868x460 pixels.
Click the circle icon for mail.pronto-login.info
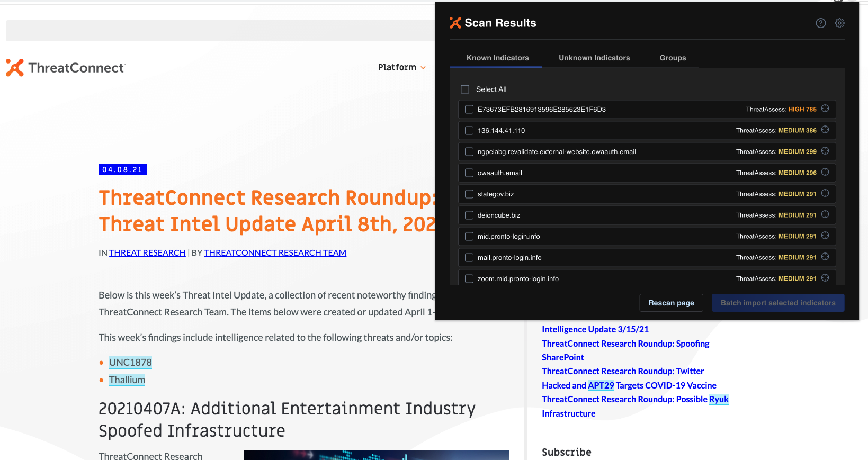[825, 257]
